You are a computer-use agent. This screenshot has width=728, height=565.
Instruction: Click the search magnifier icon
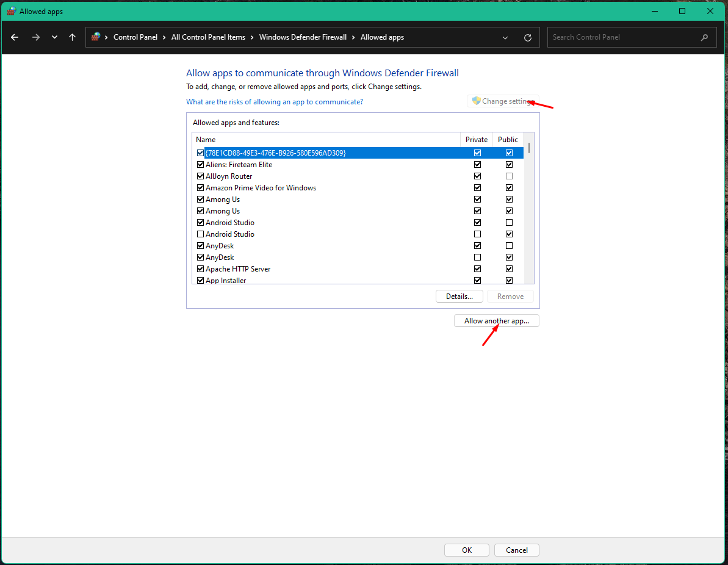pyautogui.click(x=704, y=37)
